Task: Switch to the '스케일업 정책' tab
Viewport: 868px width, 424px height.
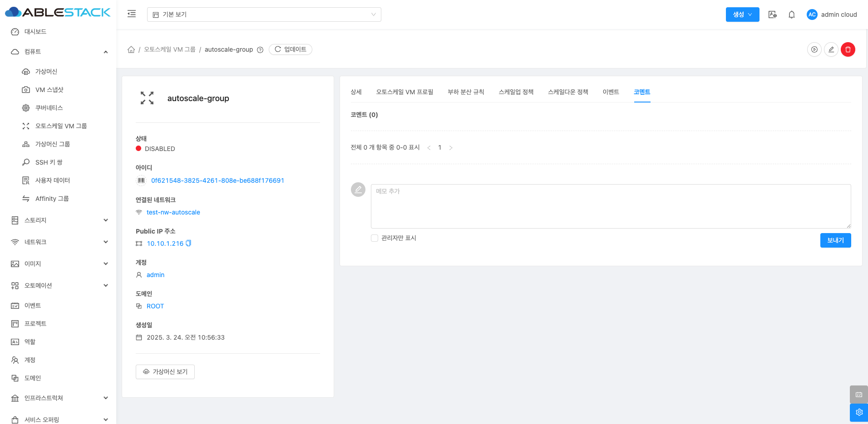Action: (x=516, y=92)
